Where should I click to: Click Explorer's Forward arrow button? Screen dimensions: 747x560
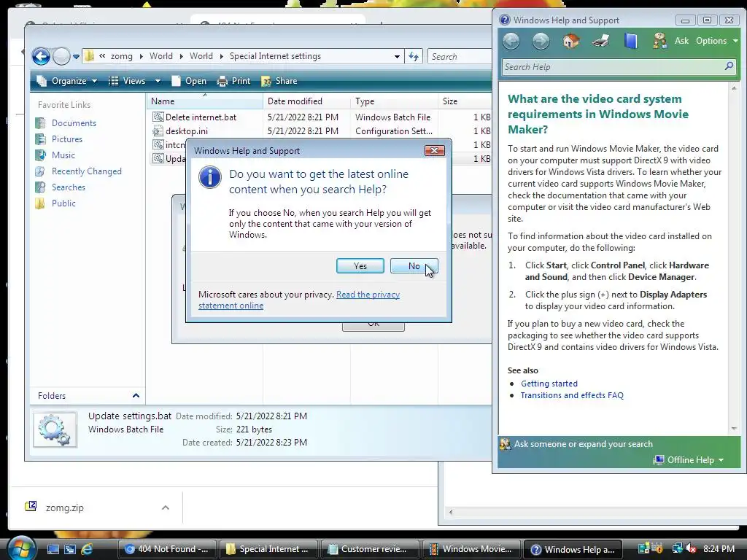coord(61,57)
